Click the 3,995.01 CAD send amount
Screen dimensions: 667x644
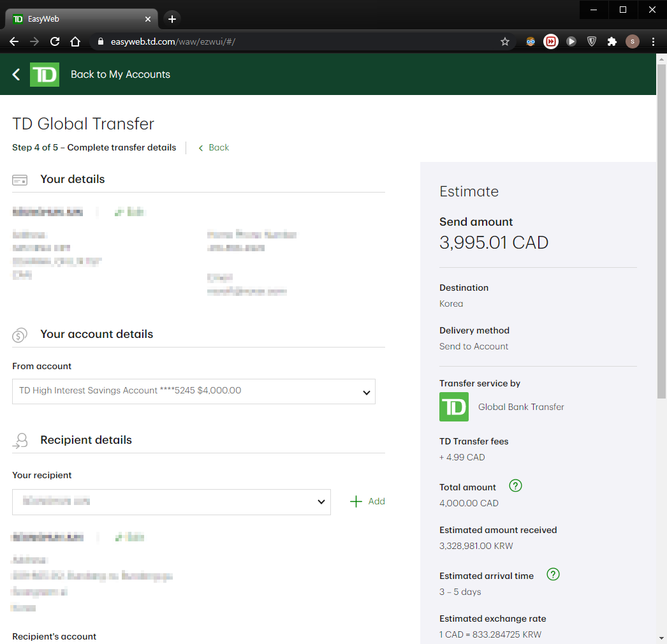point(494,242)
